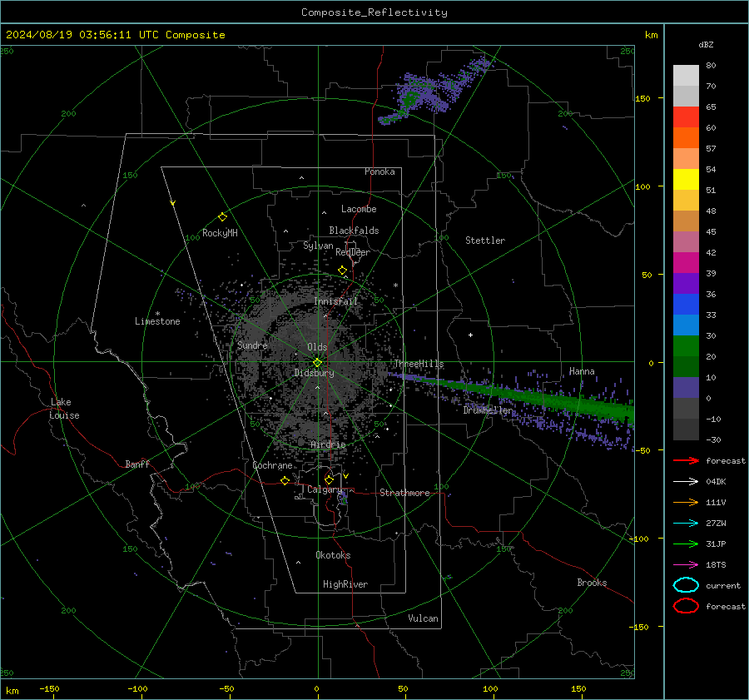
Task: Click the asterisk marker east of Innisfail
Action: coord(395,285)
